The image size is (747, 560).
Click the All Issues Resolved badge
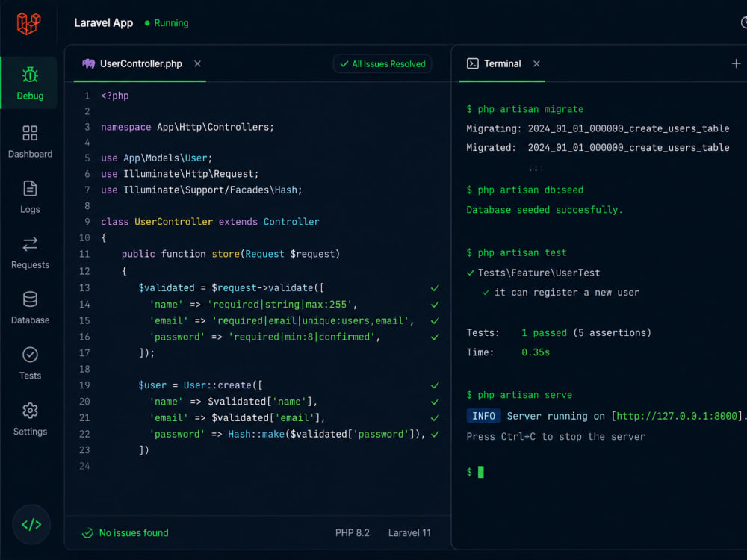382,63
